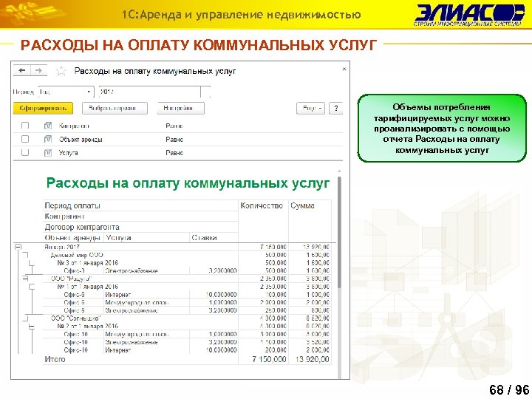The image size is (532, 399).
Task: Enable the Контрагент filter checkbox
Action: (x=25, y=126)
